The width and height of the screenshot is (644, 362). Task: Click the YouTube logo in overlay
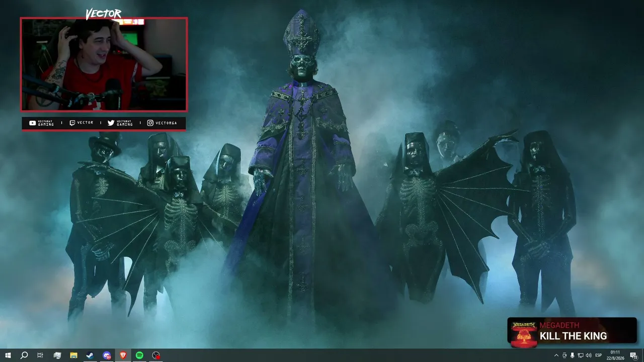[x=32, y=123]
